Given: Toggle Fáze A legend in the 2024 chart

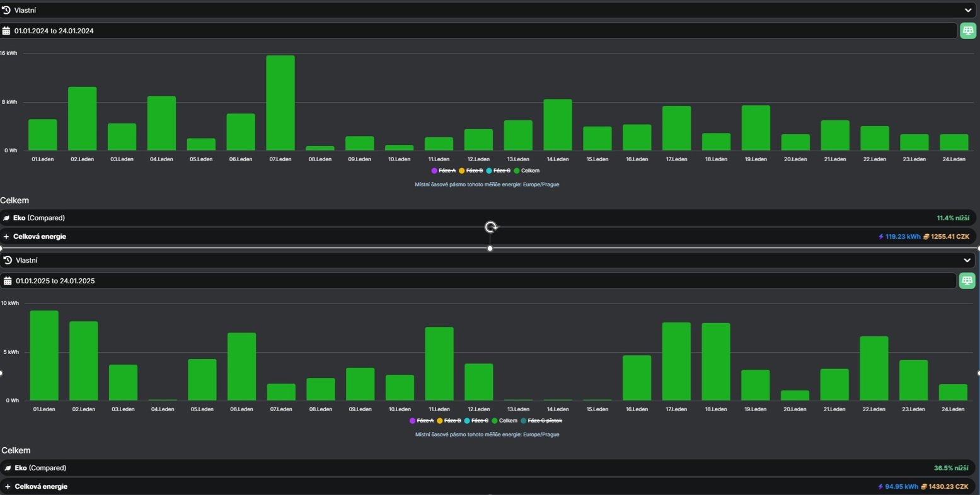Looking at the screenshot, I should tap(444, 171).
